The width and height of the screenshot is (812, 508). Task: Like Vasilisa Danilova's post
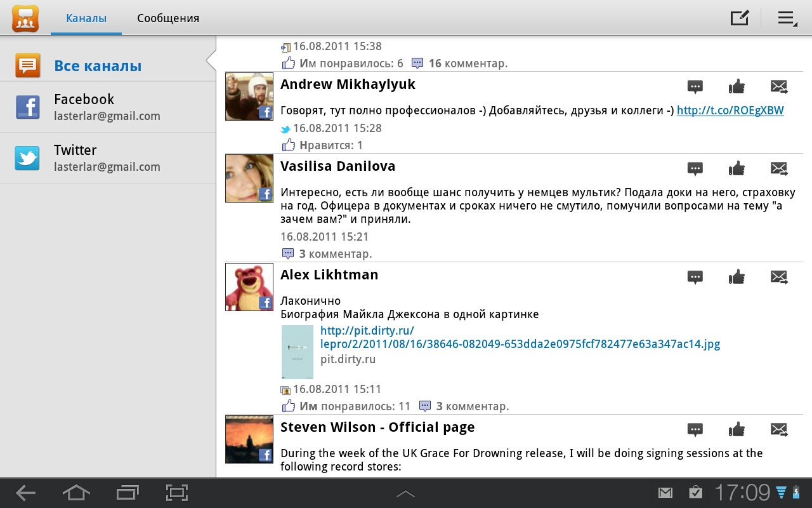point(737,168)
